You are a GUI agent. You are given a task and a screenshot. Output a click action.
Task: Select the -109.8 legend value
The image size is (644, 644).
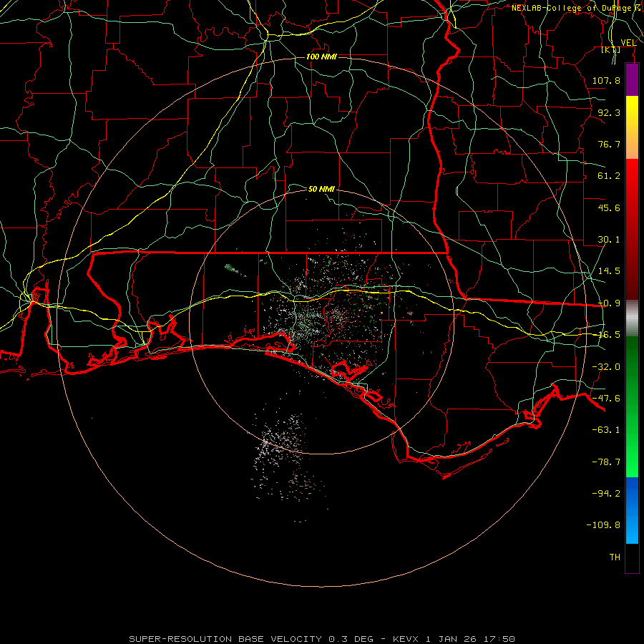603,525
